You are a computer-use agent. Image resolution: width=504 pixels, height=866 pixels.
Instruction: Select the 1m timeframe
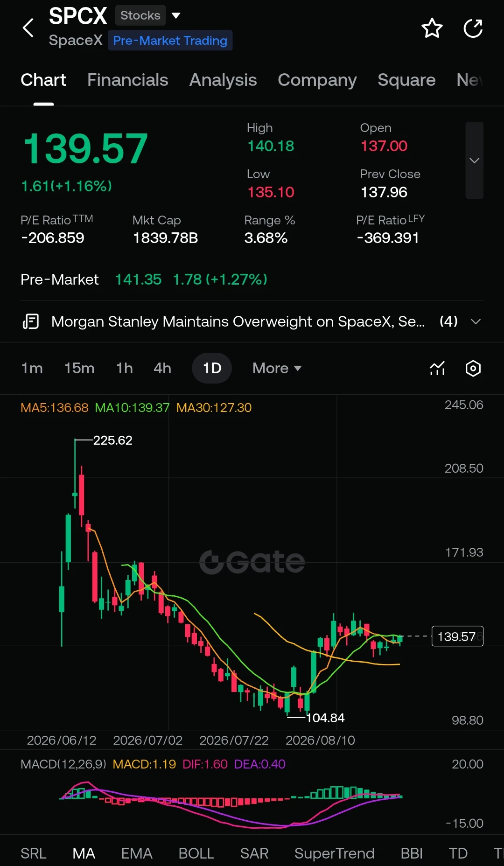tap(32, 368)
